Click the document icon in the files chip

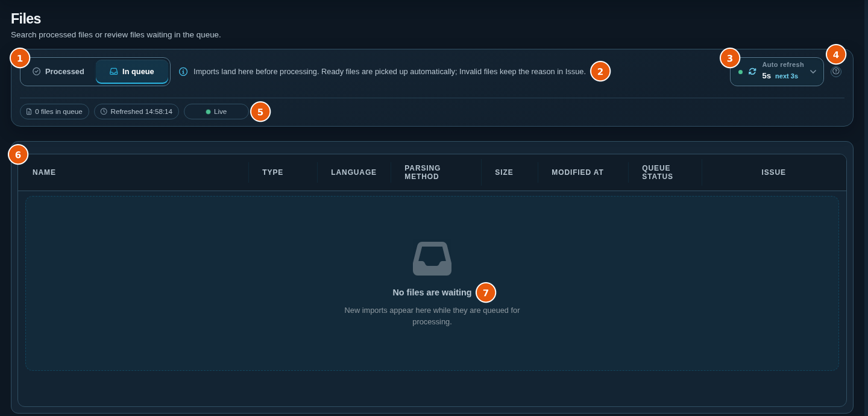tap(29, 112)
